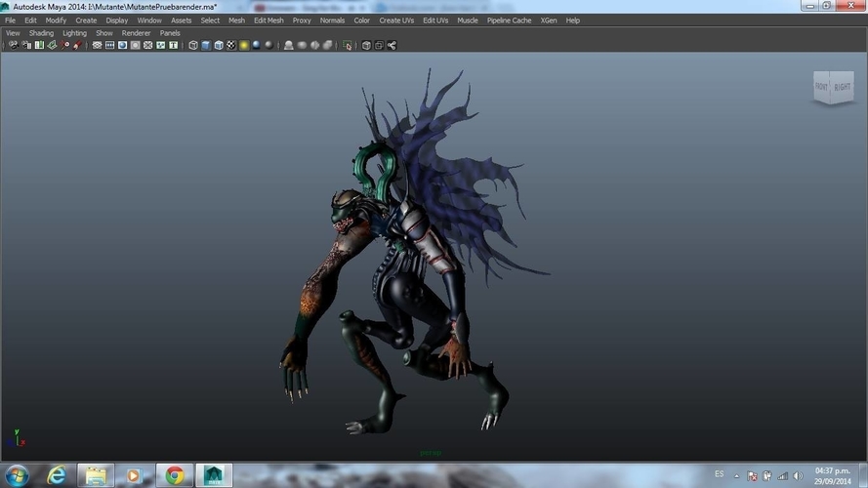Open the Modify menu

[x=56, y=20]
